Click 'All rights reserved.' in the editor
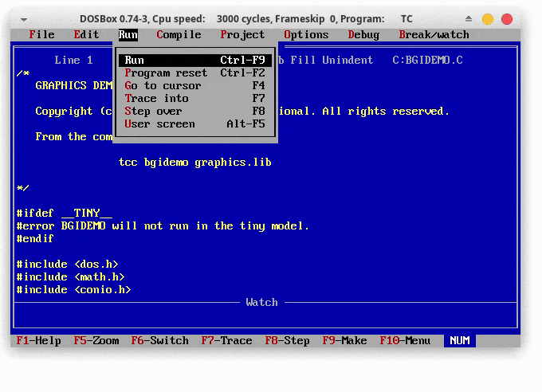This screenshot has width=542, height=392. coord(386,112)
